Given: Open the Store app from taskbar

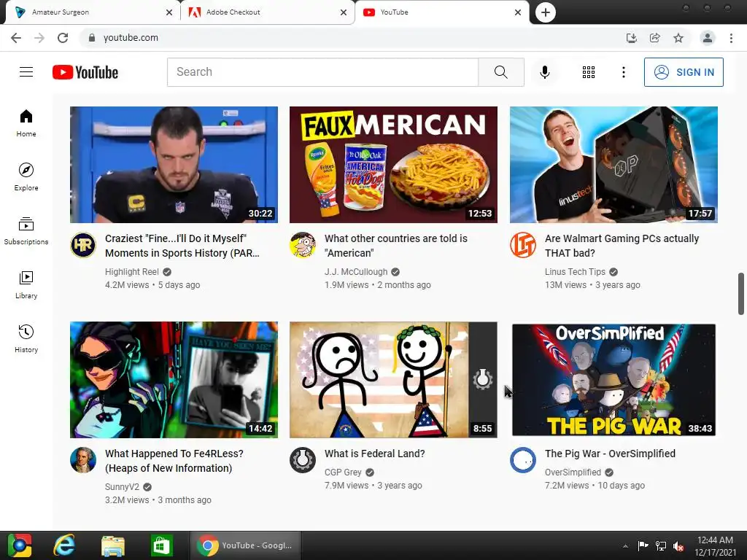Looking at the screenshot, I should [161, 545].
